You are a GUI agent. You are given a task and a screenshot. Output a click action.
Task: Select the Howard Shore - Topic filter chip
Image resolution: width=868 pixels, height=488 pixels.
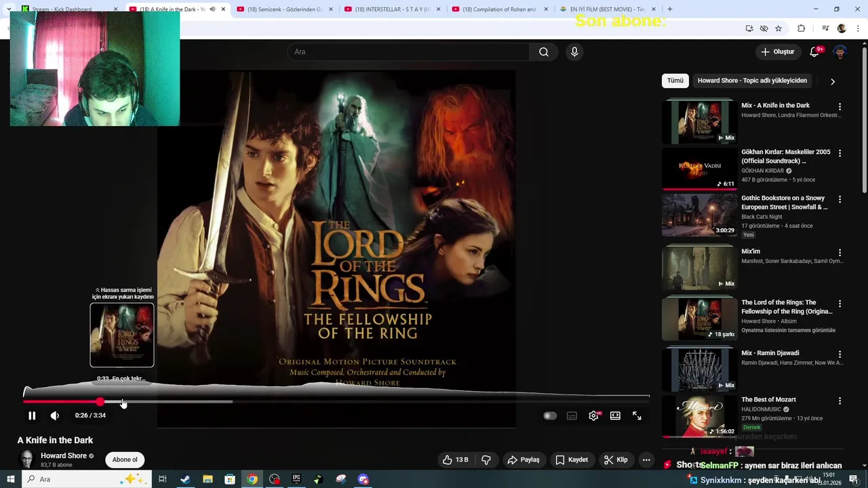[x=752, y=81]
